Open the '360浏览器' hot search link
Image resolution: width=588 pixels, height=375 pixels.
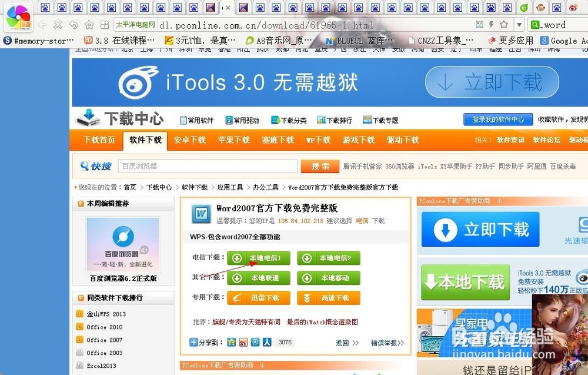coord(400,166)
